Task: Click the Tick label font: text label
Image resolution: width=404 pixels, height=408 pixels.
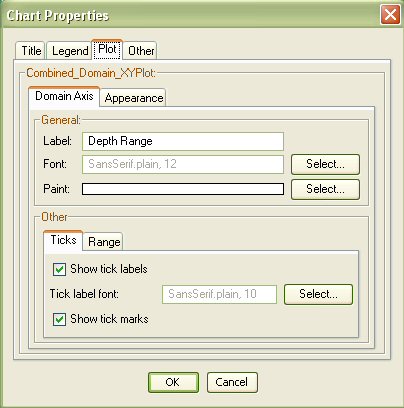Action: (84, 294)
